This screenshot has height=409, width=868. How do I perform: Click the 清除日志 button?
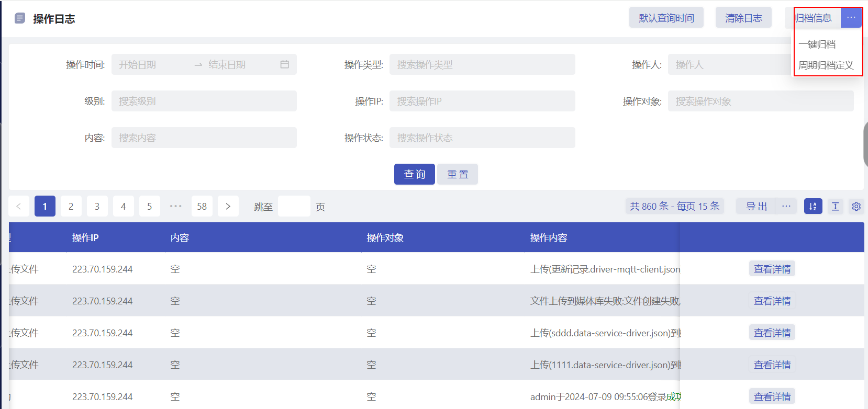pyautogui.click(x=743, y=18)
